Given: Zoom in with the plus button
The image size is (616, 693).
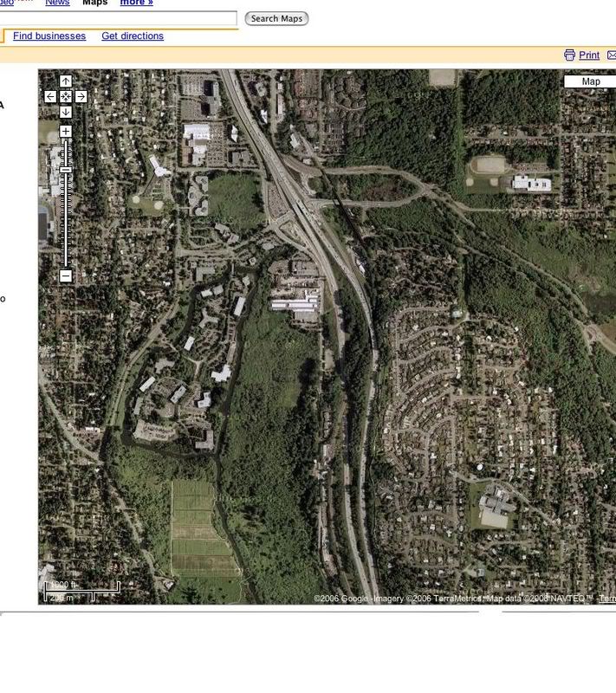Looking at the screenshot, I should [x=66, y=132].
